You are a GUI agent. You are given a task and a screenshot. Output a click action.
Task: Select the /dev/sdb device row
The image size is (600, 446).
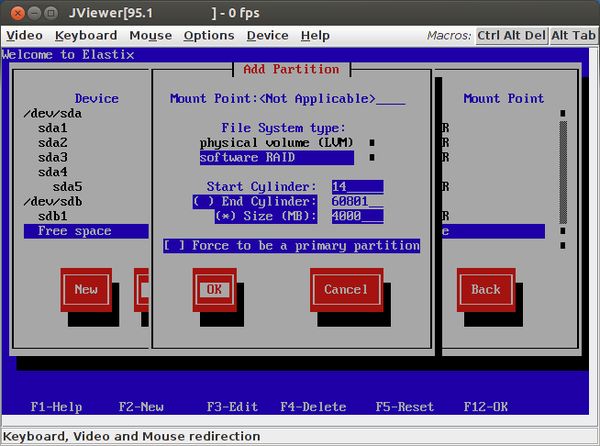click(x=53, y=202)
